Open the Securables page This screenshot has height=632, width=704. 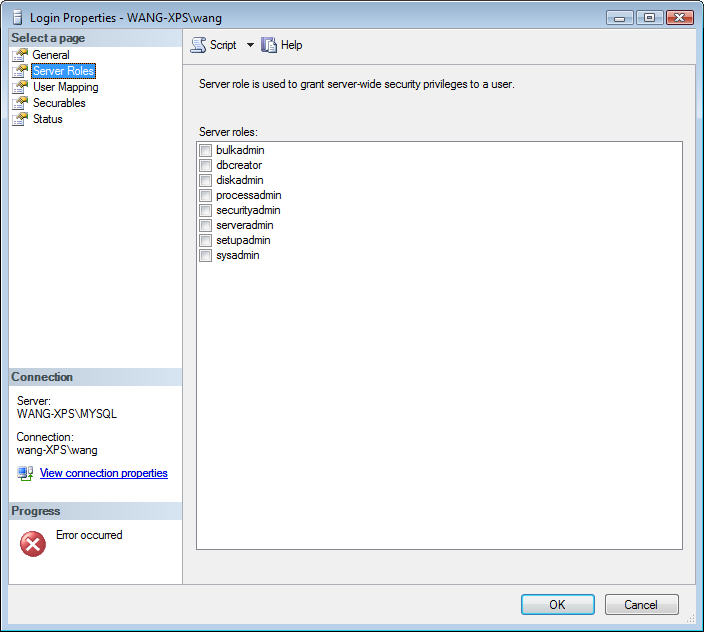[59, 103]
